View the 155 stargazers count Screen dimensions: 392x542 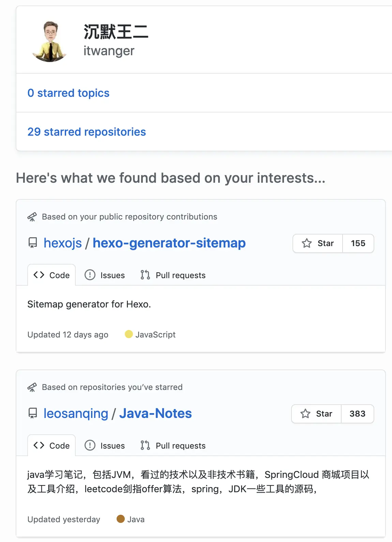(358, 243)
